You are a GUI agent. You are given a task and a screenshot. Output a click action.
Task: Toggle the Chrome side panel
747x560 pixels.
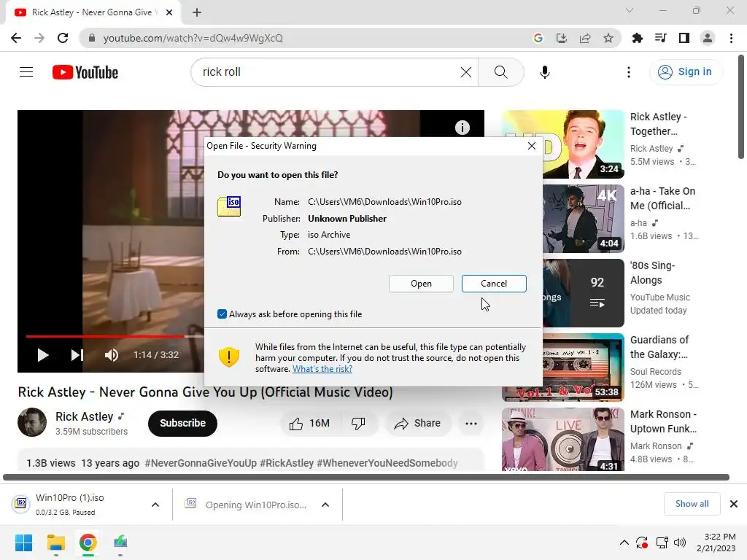coord(684,38)
